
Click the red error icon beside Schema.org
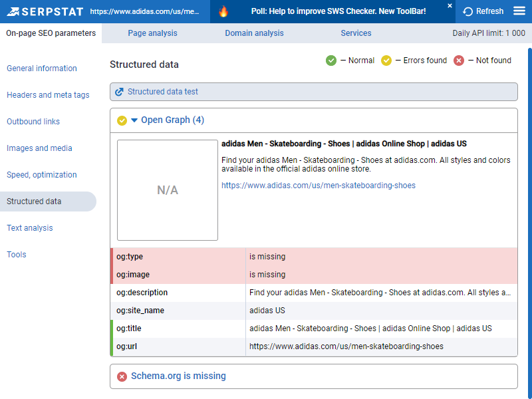point(122,376)
